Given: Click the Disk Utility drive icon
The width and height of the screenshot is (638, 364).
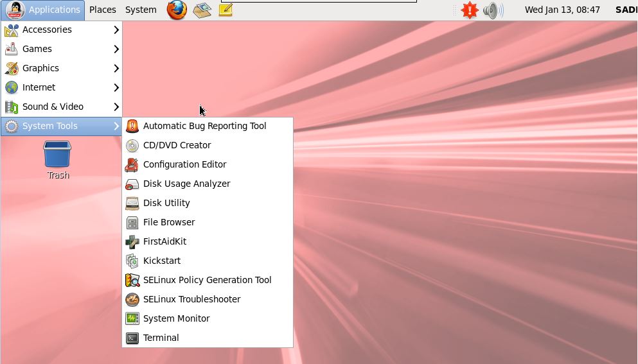Looking at the screenshot, I should pyautogui.click(x=132, y=203).
